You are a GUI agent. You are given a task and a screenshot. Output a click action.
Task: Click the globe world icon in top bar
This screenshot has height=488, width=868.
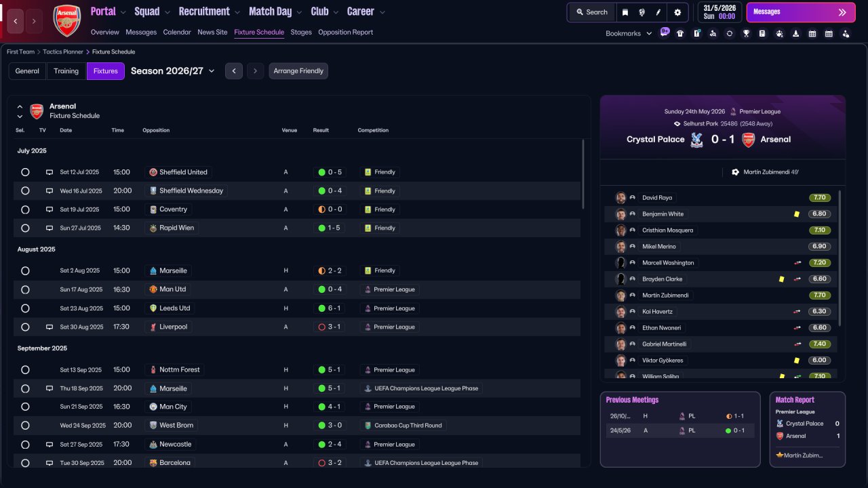pos(642,12)
